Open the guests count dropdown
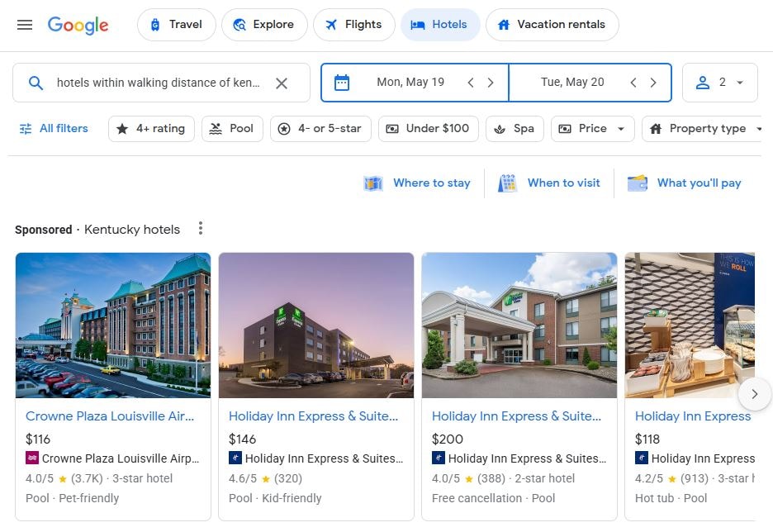Screen dimensions: 773x532 720,83
